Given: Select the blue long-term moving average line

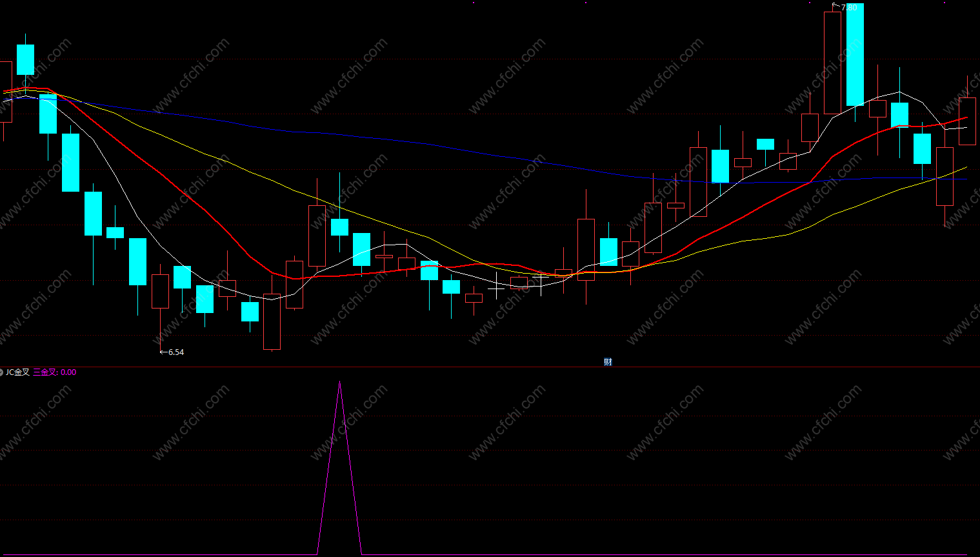Looking at the screenshot, I should pyautogui.click(x=387, y=139).
